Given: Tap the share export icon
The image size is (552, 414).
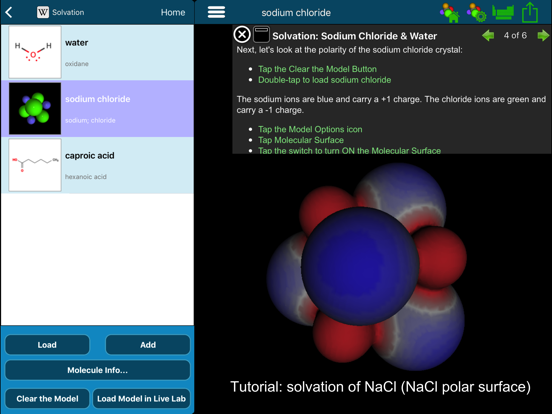Looking at the screenshot, I should [x=530, y=12].
